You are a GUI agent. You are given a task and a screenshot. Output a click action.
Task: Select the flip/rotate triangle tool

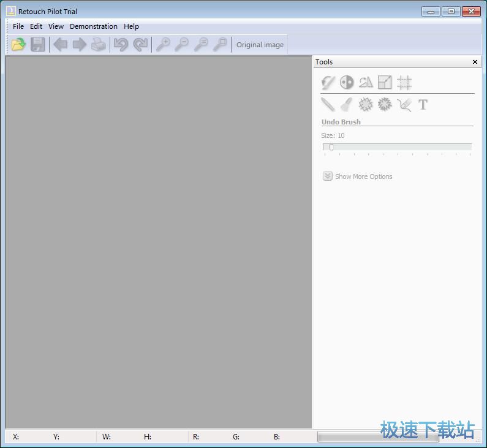[366, 82]
